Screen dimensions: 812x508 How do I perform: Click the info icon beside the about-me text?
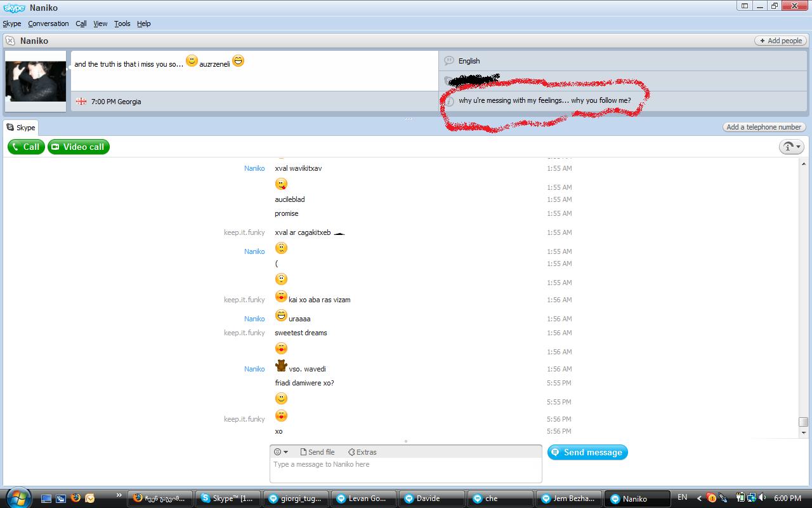tap(449, 101)
